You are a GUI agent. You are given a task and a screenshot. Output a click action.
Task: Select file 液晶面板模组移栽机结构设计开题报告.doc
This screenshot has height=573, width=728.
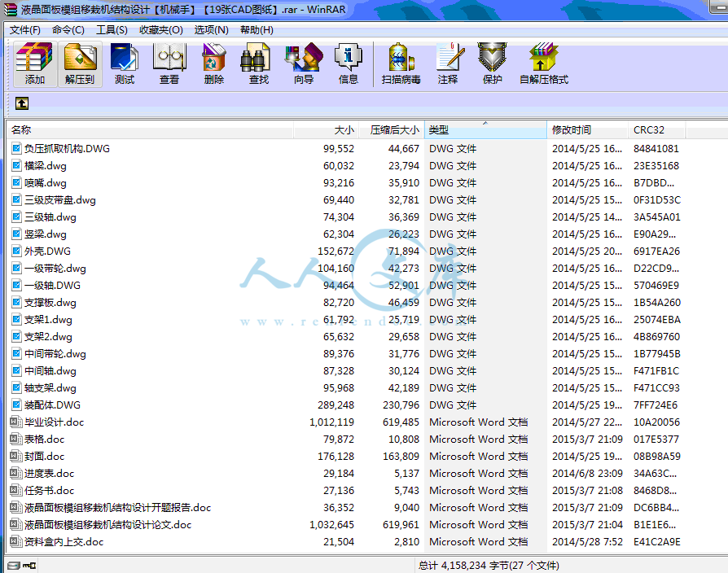pyautogui.click(x=118, y=508)
